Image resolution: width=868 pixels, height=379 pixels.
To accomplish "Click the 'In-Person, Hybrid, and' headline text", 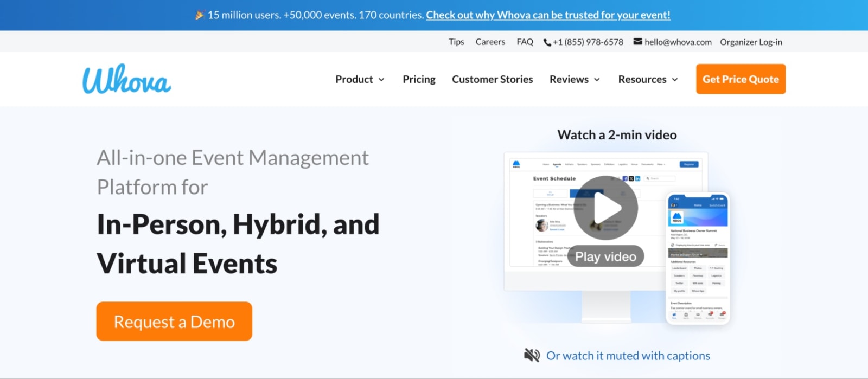I will (x=238, y=224).
